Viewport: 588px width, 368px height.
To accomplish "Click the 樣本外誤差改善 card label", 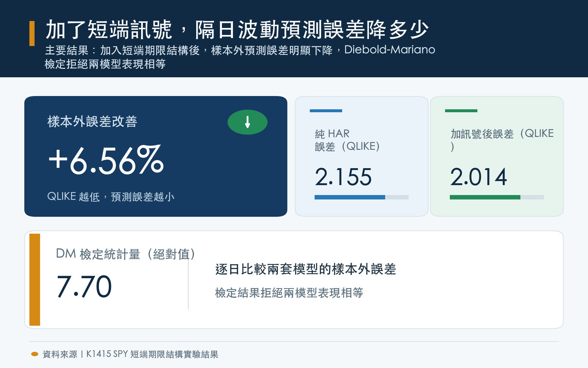I will 92,121.
